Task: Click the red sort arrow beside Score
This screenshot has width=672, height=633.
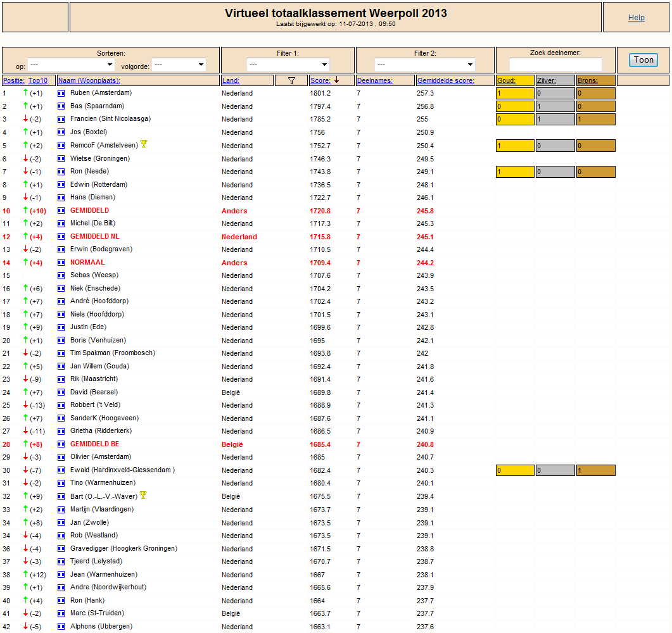Action: point(337,80)
